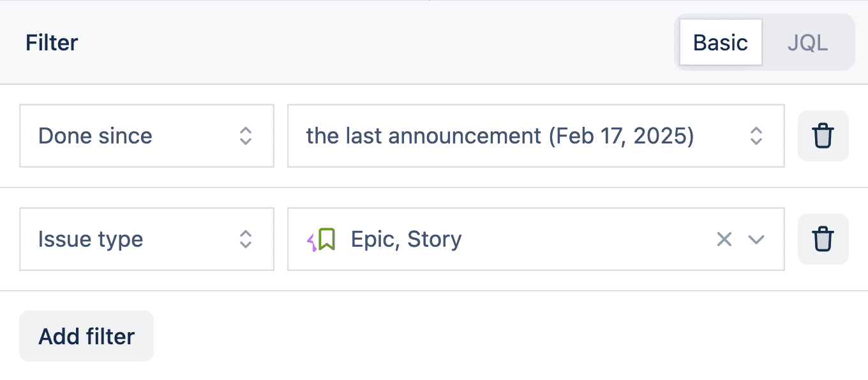Open the Done since field dropdown

coord(147,136)
